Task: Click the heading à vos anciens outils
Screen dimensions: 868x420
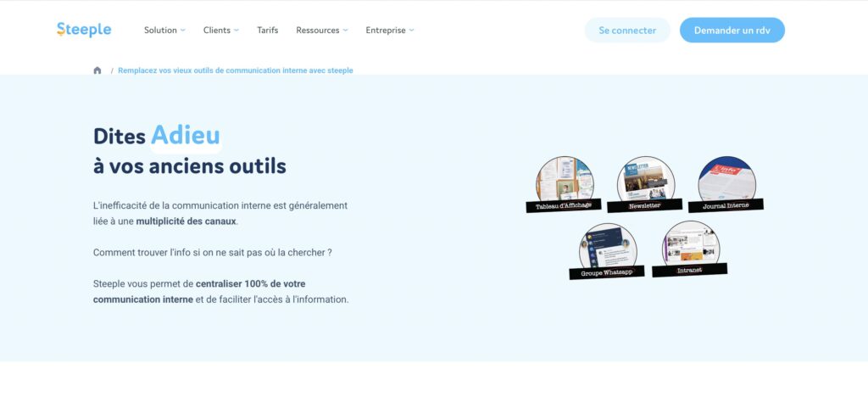Action: (190, 166)
